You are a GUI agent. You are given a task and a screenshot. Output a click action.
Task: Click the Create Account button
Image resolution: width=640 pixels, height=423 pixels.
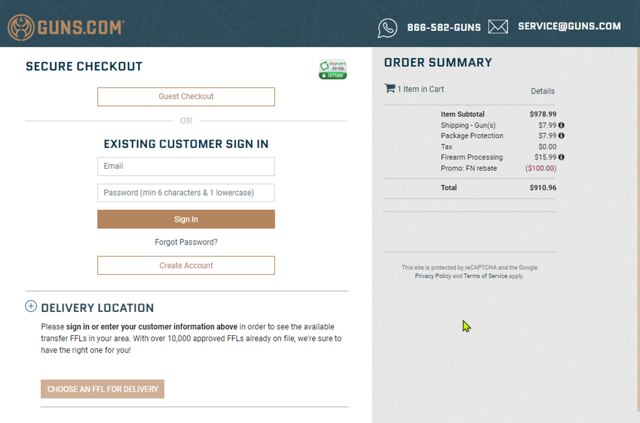coord(186,266)
